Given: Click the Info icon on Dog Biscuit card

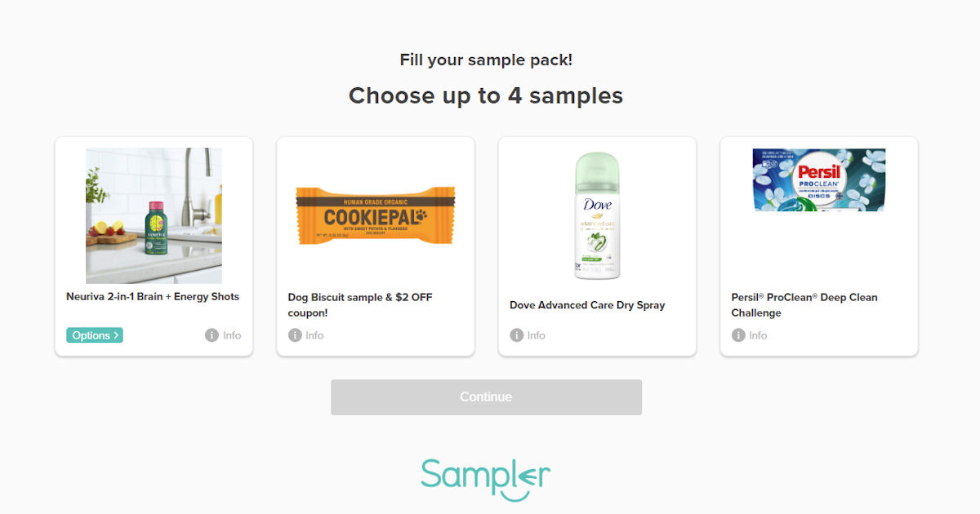Looking at the screenshot, I should pyautogui.click(x=295, y=335).
